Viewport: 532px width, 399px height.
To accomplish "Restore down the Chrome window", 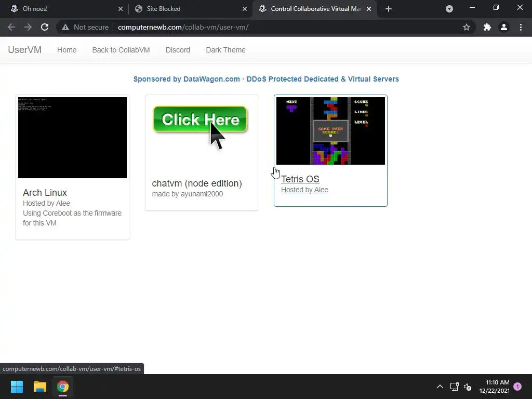I will click(496, 7).
